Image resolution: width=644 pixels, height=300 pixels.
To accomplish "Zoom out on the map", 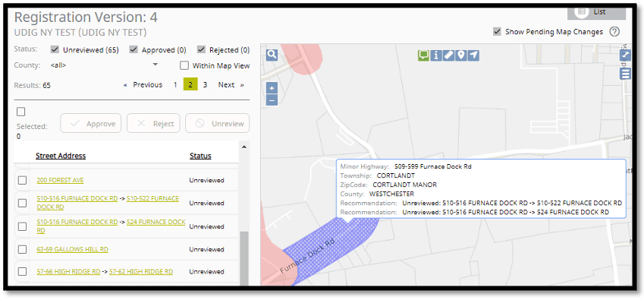I will [x=272, y=100].
